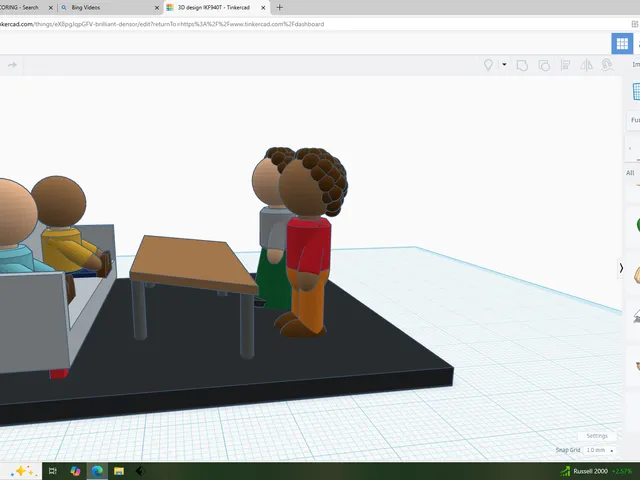Close the CORING - Search tab
This screenshot has width=640, height=480.
click(51, 7)
